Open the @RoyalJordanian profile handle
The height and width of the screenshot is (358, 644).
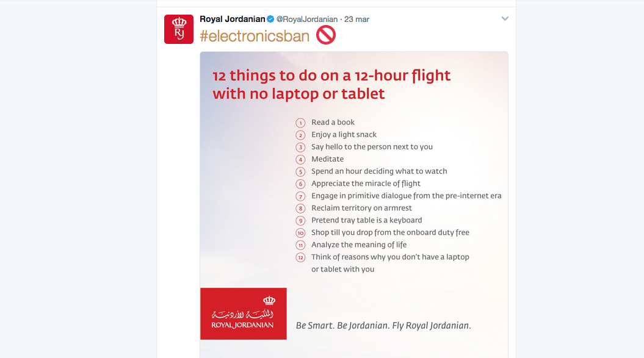tap(308, 18)
